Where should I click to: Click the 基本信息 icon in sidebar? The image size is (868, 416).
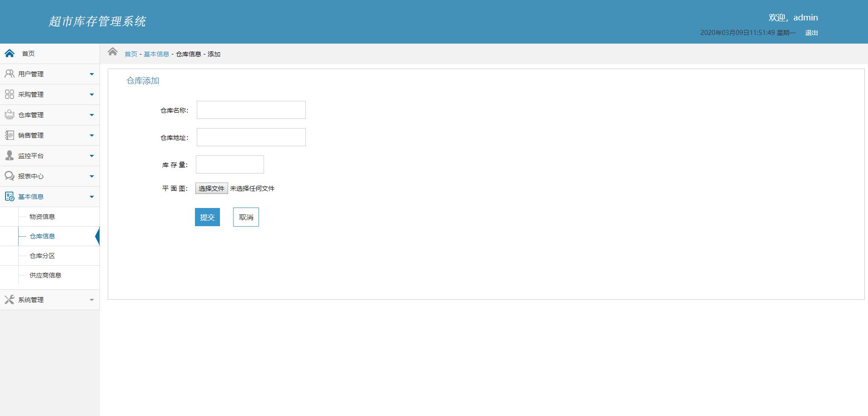coord(10,196)
